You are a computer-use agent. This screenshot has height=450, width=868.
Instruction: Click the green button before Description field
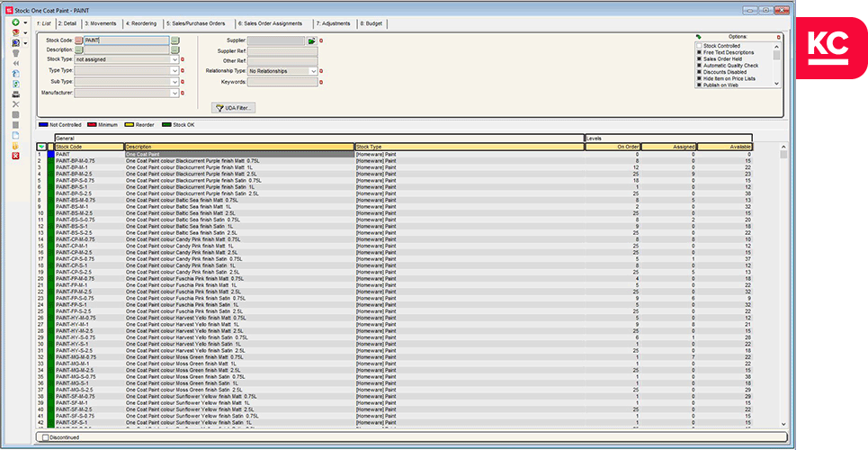click(78, 49)
